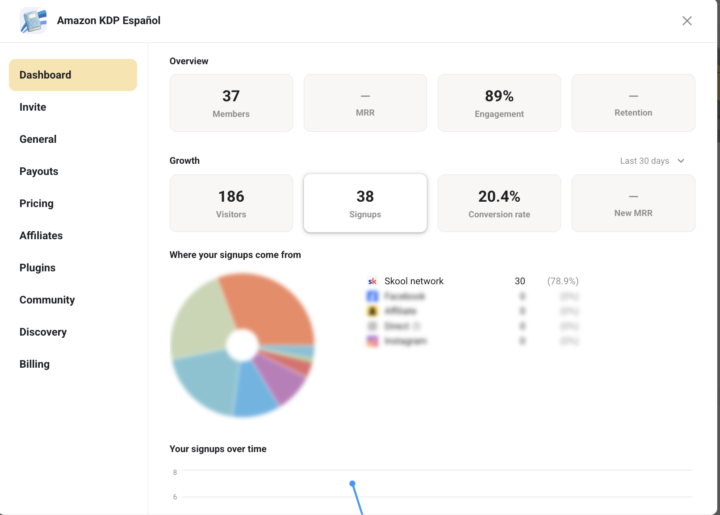Click the purple slice of the pie chart
The width and height of the screenshot is (720, 515).
coord(281,379)
